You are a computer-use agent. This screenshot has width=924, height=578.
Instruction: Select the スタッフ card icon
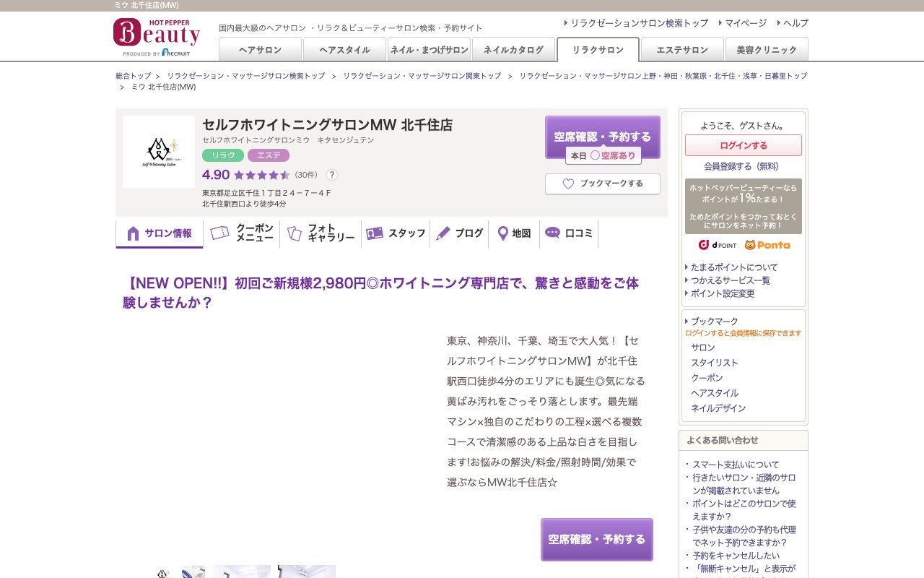[x=375, y=233]
